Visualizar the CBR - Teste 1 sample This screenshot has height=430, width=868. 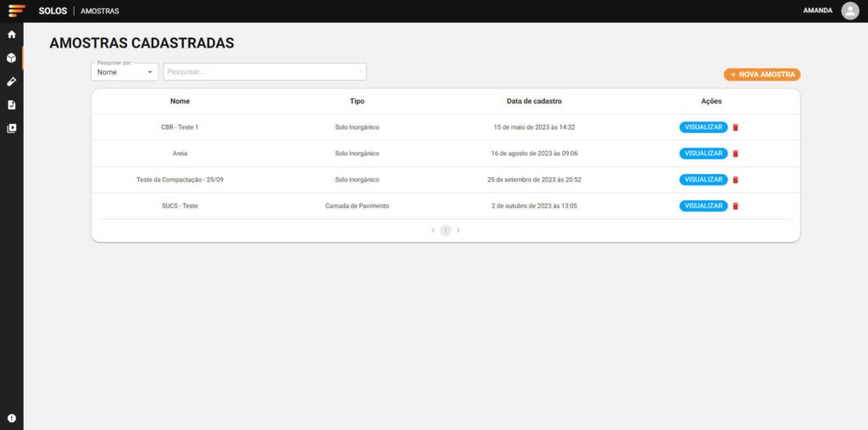pyautogui.click(x=703, y=127)
